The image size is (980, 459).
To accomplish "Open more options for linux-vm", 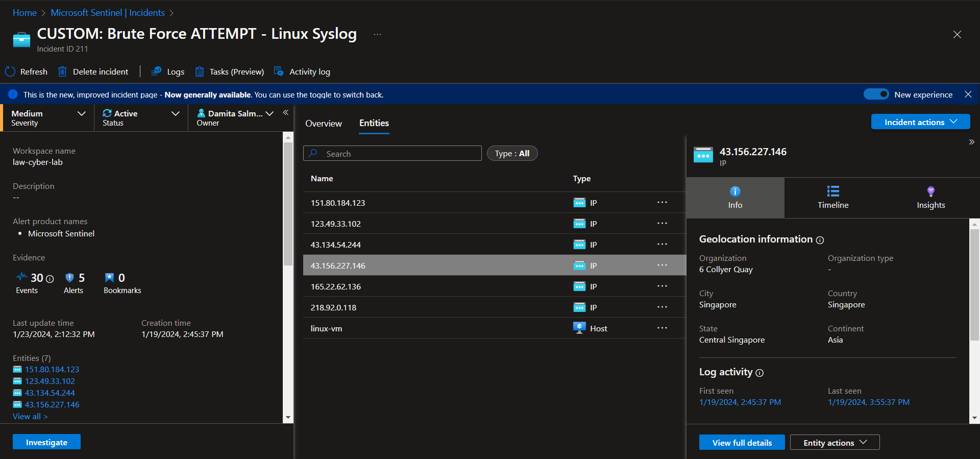I will click(x=662, y=328).
